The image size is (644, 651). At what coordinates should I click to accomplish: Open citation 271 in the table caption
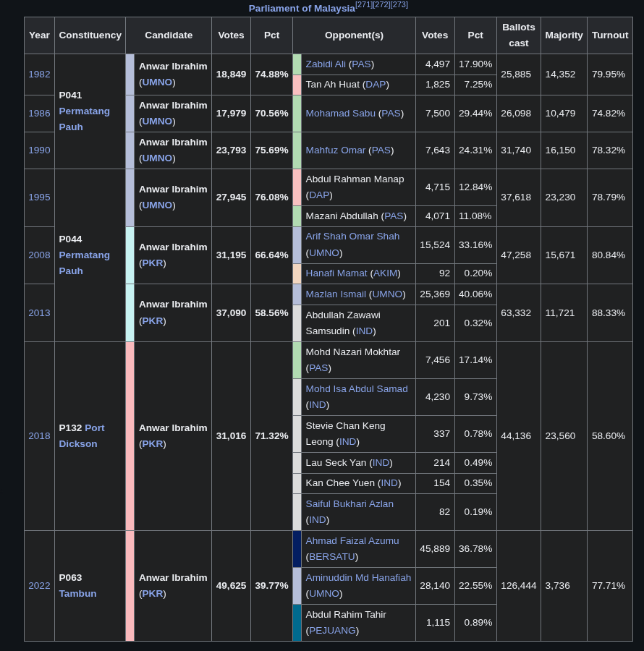[x=364, y=4]
